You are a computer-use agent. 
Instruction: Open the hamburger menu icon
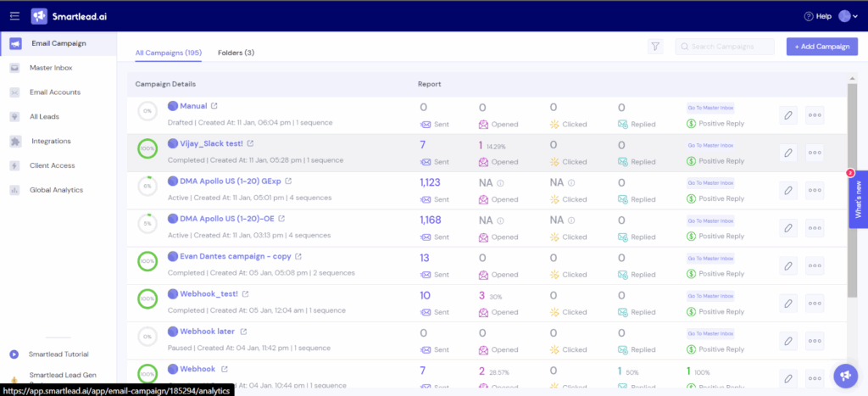pyautogui.click(x=14, y=16)
